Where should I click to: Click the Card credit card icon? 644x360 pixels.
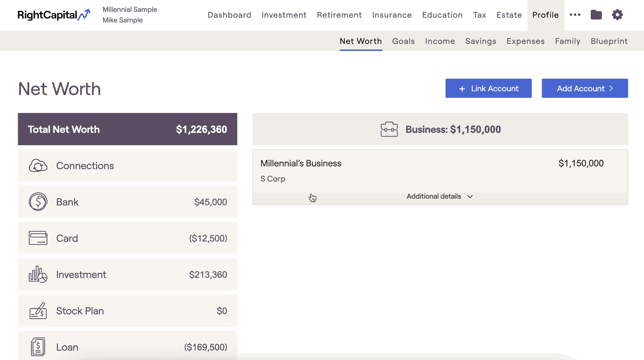(x=38, y=238)
